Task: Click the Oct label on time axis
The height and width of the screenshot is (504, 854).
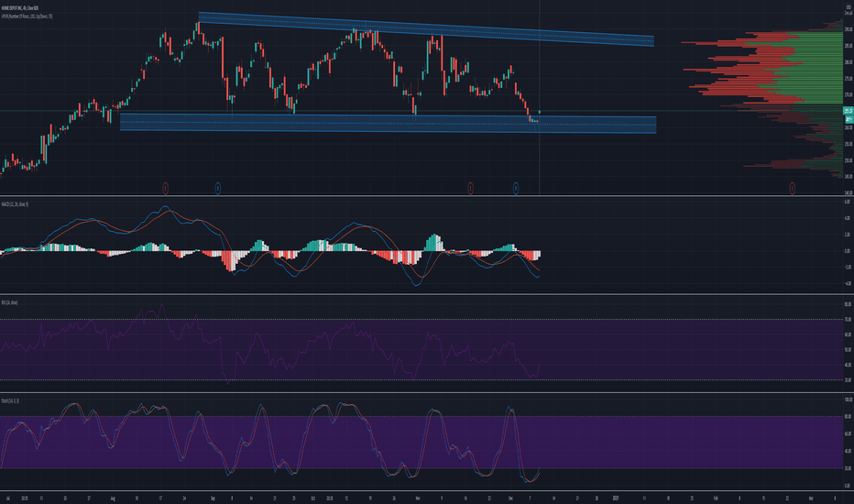Action: tap(313, 498)
